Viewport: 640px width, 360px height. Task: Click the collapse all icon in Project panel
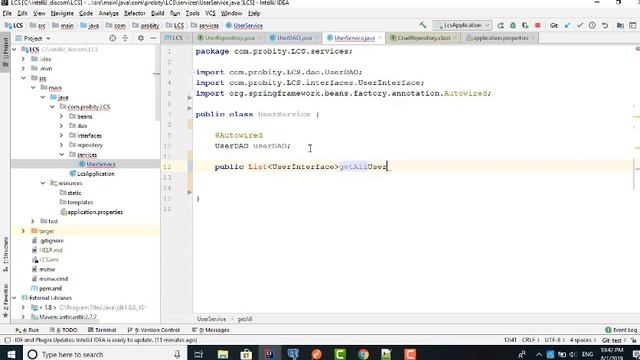tap(125, 38)
